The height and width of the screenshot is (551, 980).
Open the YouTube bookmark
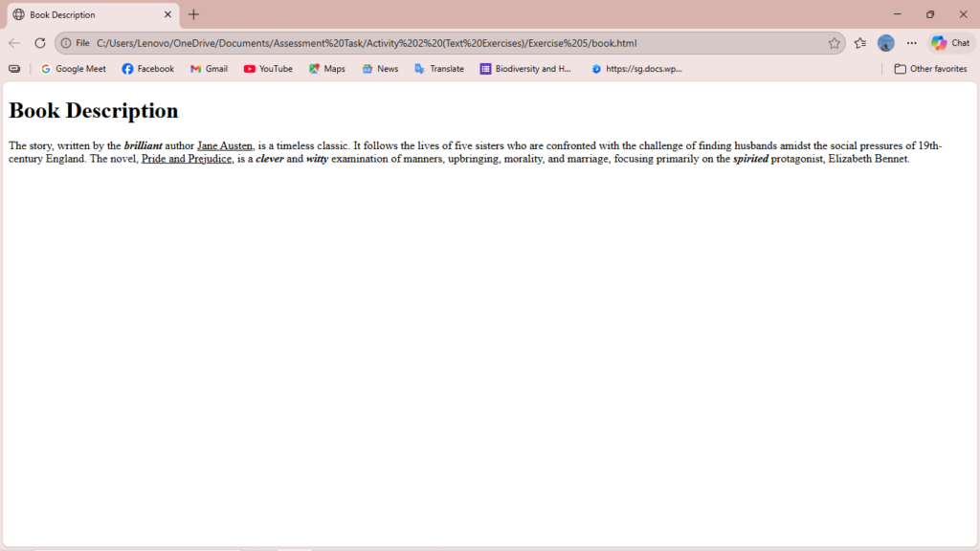[x=268, y=69]
